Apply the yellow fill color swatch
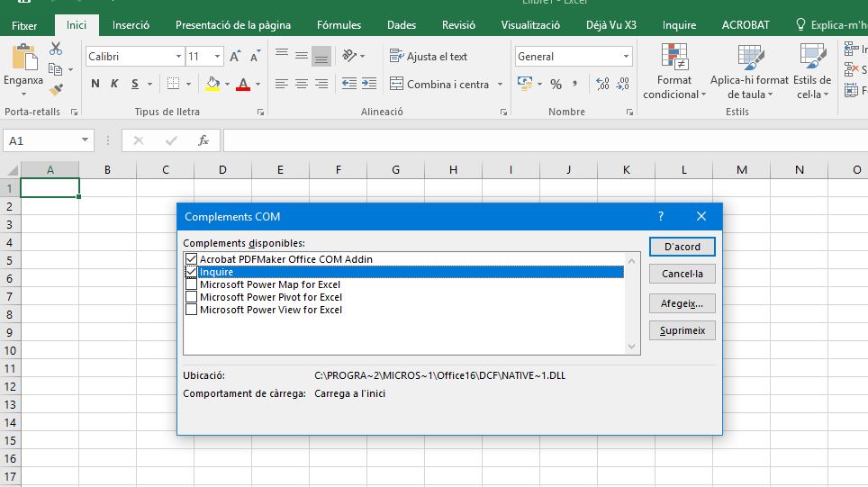868x487 pixels. click(212, 84)
